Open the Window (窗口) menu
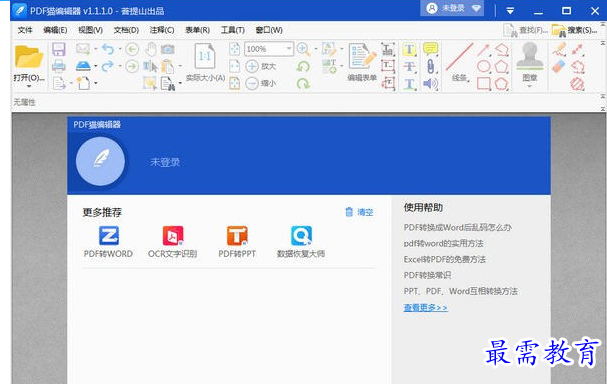The width and height of the screenshot is (607, 384). click(x=269, y=30)
